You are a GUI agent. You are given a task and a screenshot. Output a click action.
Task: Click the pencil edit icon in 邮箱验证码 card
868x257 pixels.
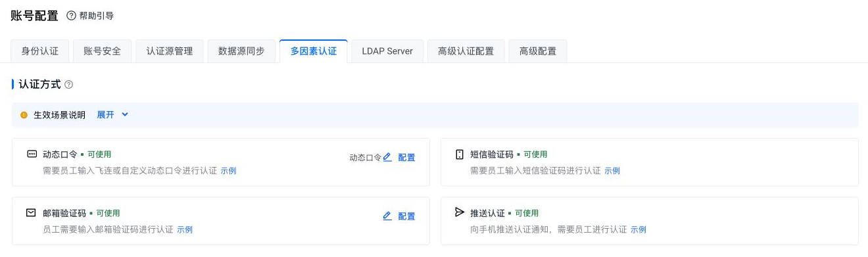coord(387,216)
